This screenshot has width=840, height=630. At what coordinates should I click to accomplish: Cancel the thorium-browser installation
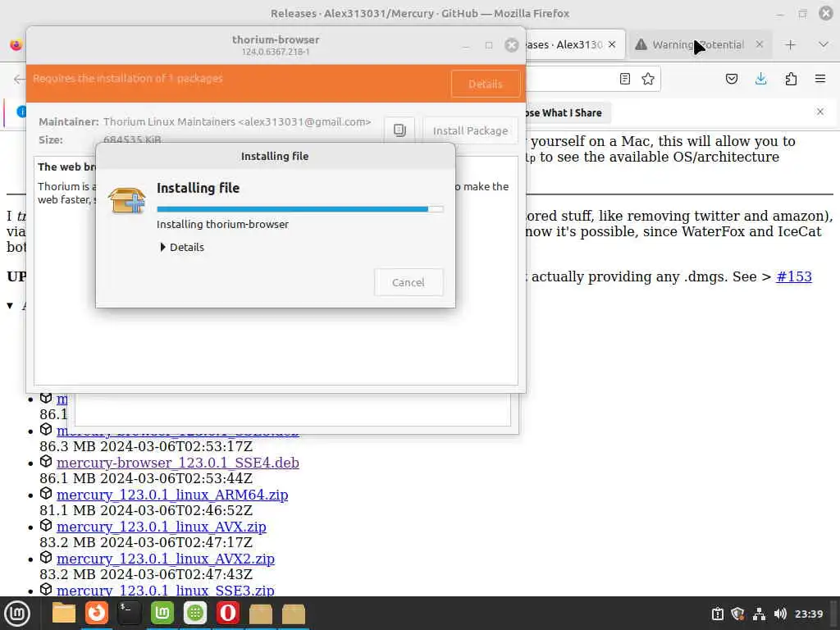click(409, 282)
